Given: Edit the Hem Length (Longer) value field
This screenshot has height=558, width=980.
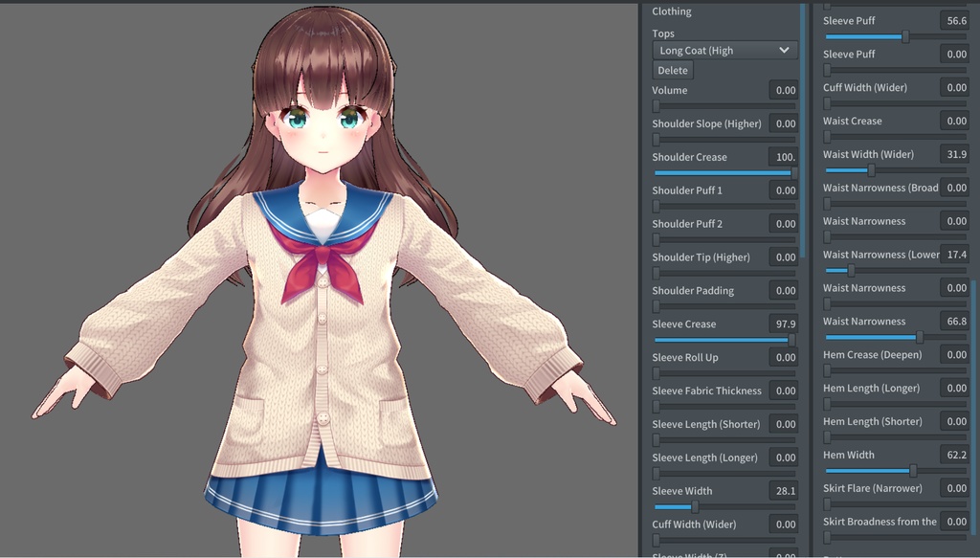Looking at the screenshot, I should click(x=957, y=388).
